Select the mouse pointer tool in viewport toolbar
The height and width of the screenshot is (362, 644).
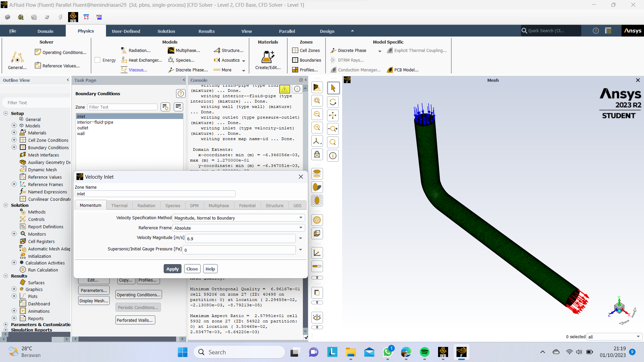333,88
